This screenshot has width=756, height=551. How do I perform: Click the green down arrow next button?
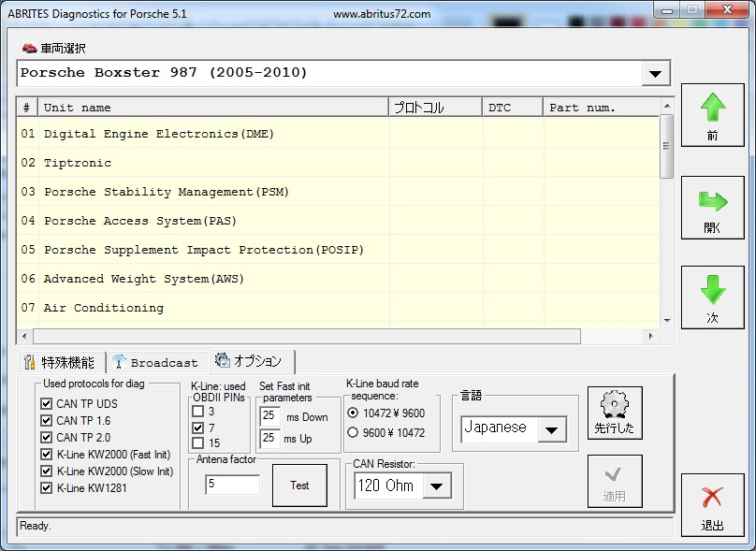click(x=712, y=297)
